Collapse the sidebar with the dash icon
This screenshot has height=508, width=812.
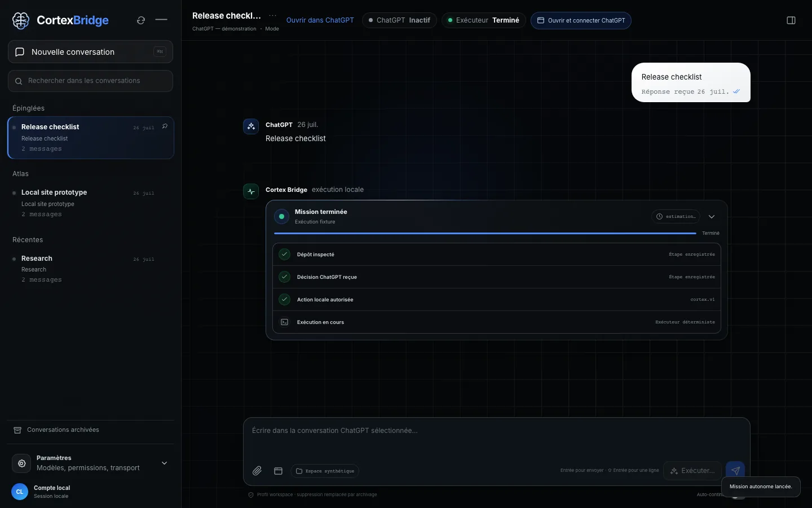click(161, 20)
